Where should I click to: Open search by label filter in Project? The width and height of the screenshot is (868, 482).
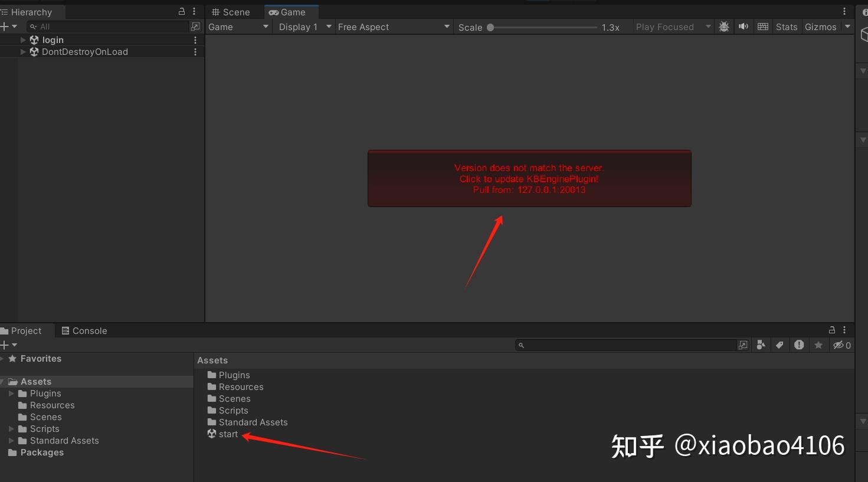[780, 345]
